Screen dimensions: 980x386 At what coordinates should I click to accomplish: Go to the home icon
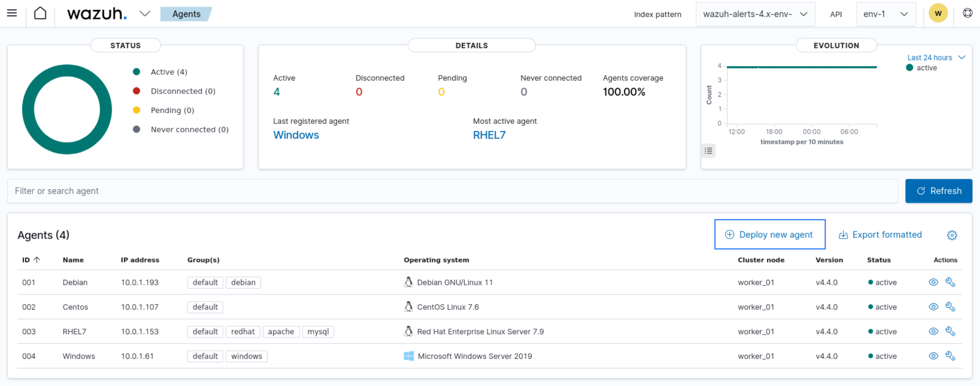click(x=40, y=13)
